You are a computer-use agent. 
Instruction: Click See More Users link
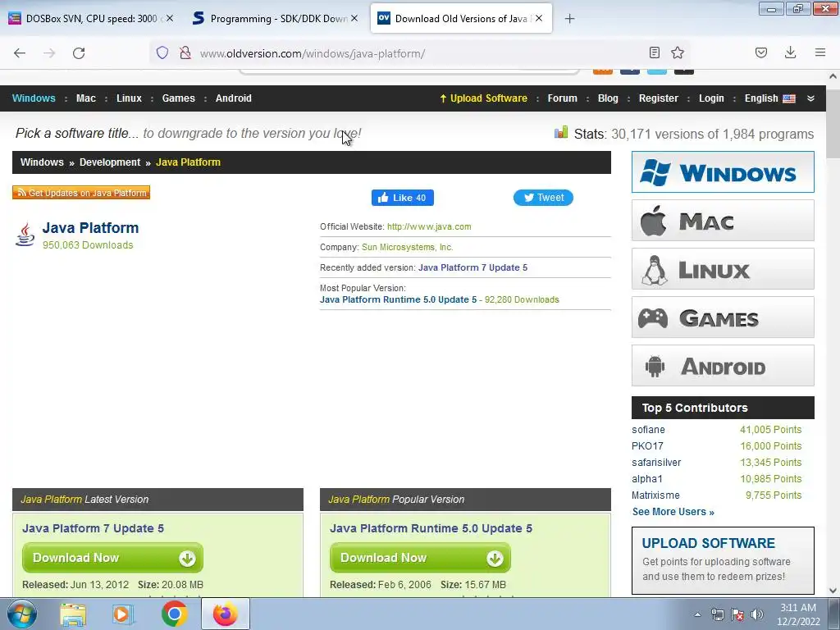pos(673,512)
